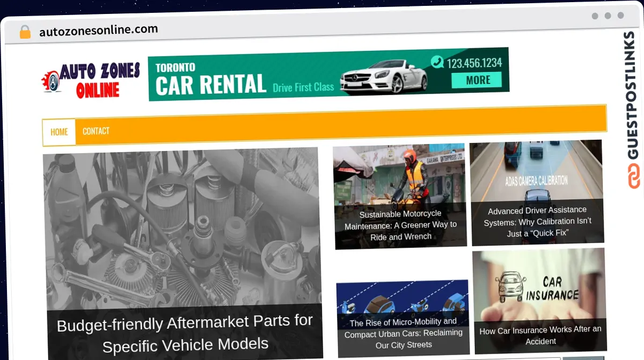Click the autozonesonline.com address bar
644x360 pixels.
[x=98, y=30]
